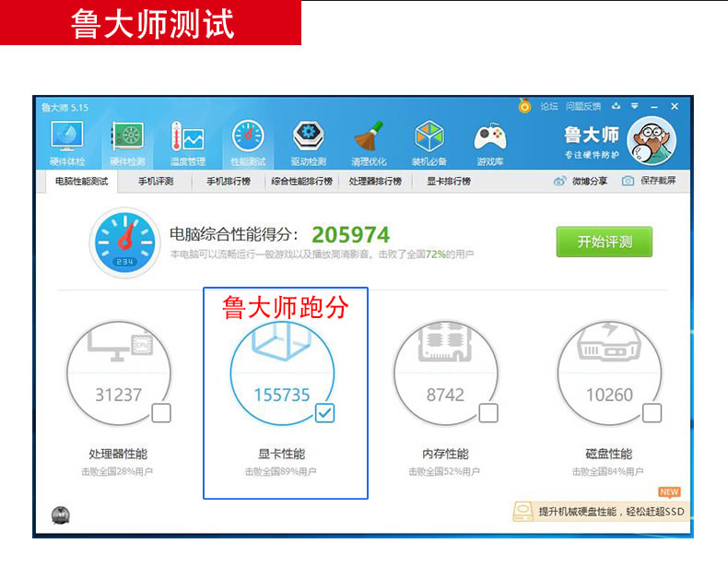The image size is (728, 567).
Task: Click the overall score 205974
Action: 350,234
